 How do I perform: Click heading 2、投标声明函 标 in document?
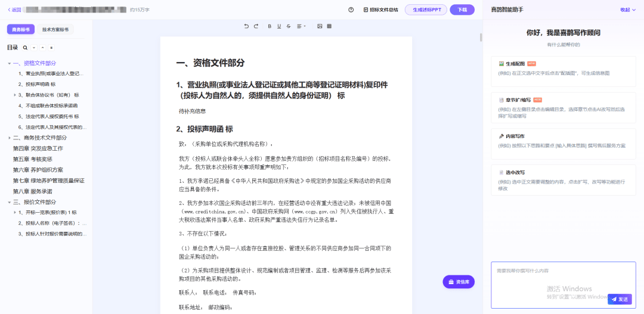tap(205, 129)
